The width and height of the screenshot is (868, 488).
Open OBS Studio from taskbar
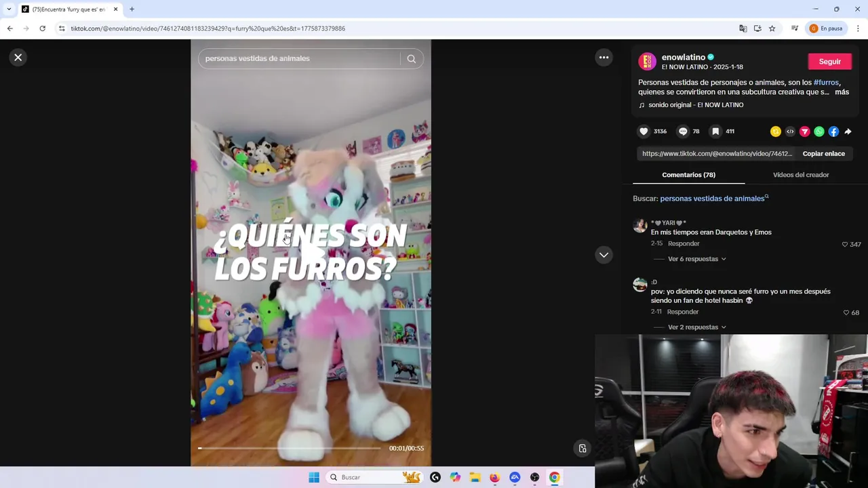click(534, 477)
